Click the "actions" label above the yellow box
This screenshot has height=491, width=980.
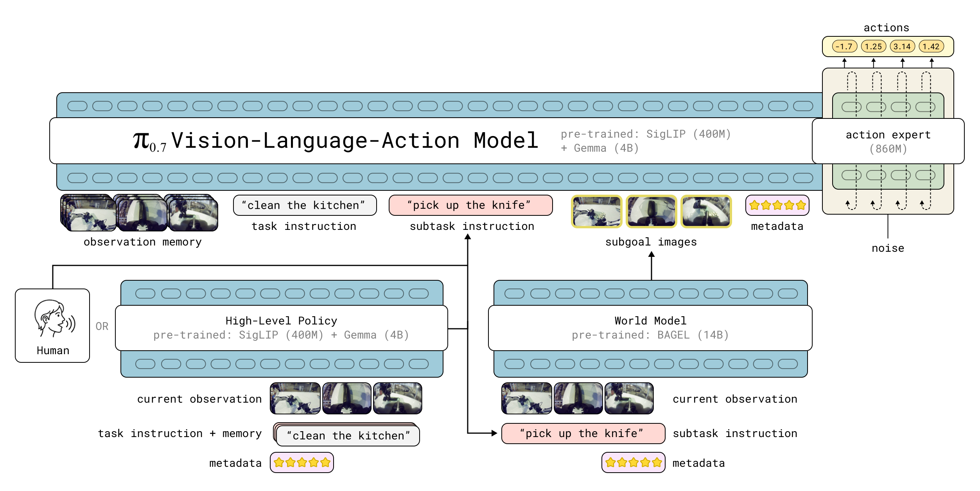pyautogui.click(x=886, y=28)
